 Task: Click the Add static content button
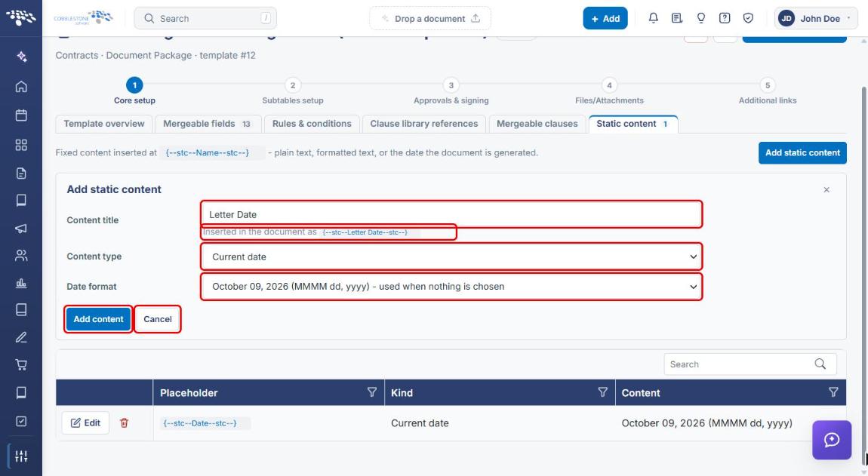coord(802,153)
